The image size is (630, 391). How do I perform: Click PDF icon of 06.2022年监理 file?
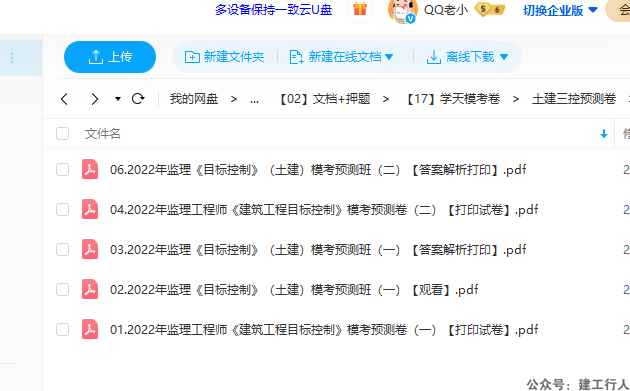point(90,169)
